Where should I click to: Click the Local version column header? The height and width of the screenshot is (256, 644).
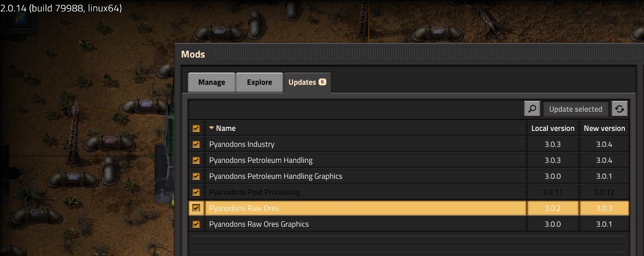[x=553, y=129]
